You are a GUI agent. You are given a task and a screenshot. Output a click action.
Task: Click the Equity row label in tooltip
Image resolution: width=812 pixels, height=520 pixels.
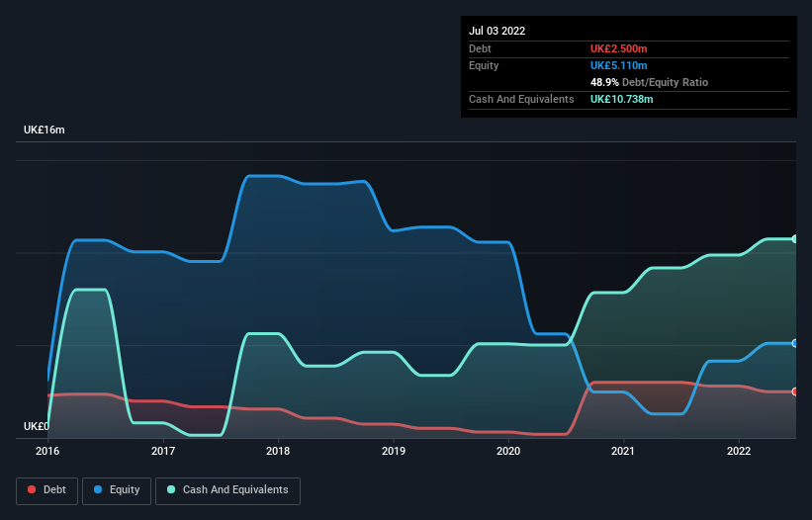pyautogui.click(x=484, y=65)
